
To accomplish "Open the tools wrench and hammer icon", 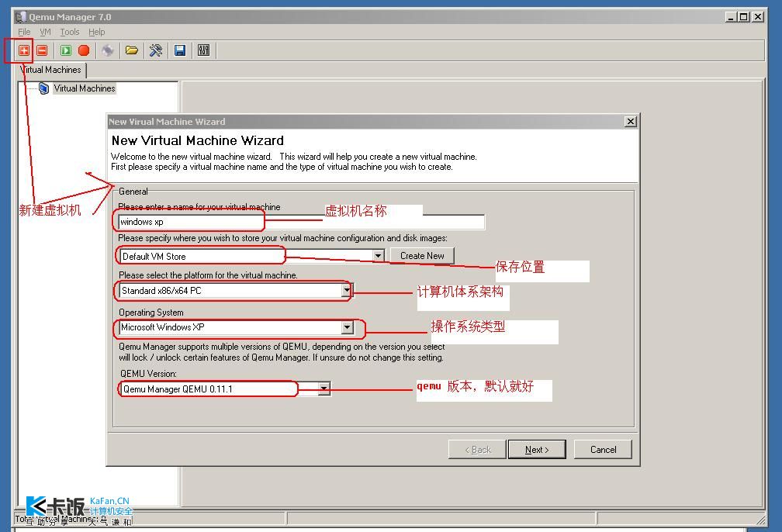I will point(156,50).
